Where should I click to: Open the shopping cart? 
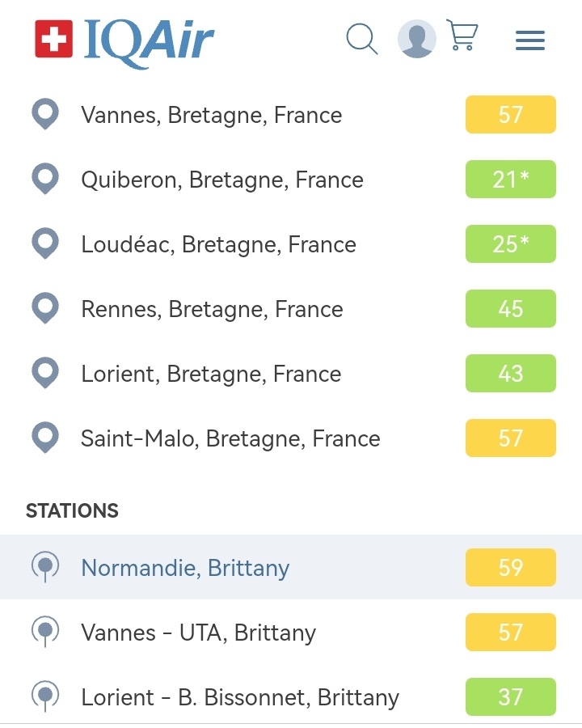(x=462, y=36)
